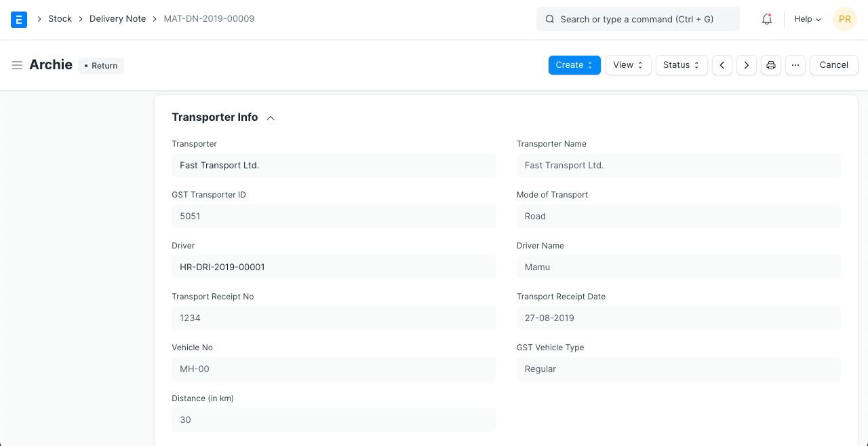
Task: Open the notifications bell
Action: point(767,19)
